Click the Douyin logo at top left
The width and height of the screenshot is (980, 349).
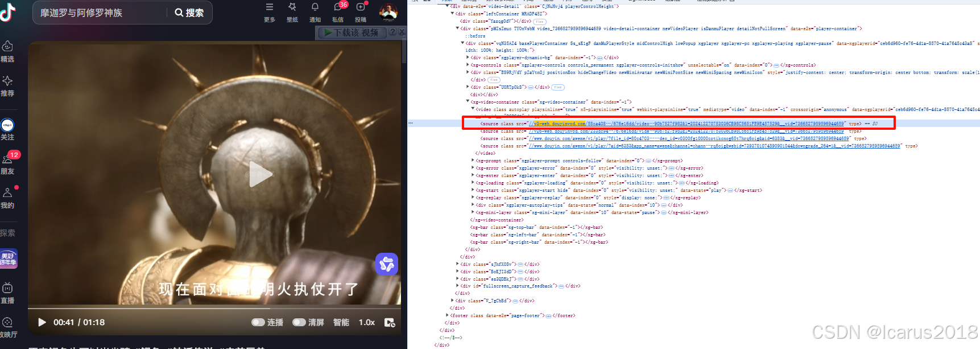point(8,11)
